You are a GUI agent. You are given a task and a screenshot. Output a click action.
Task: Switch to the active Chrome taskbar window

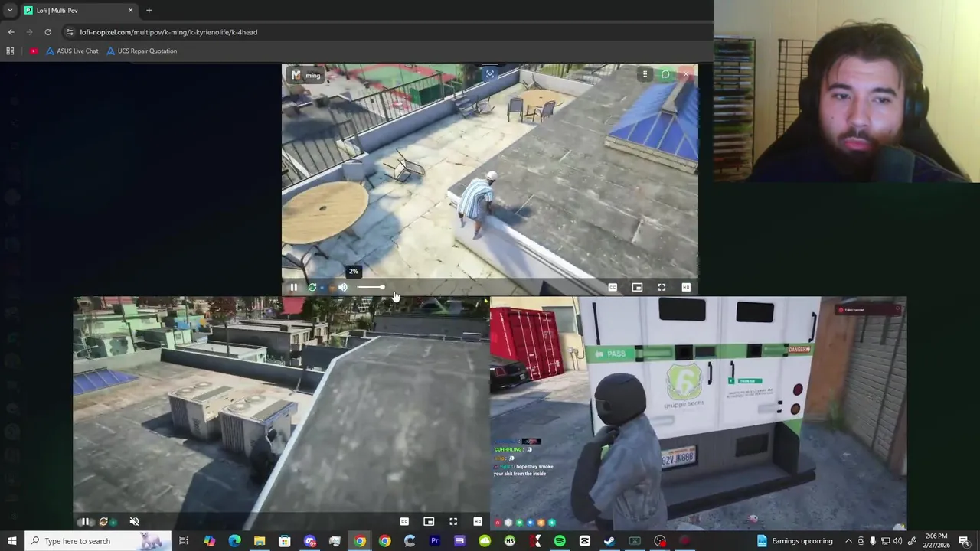pyautogui.click(x=360, y=541)
